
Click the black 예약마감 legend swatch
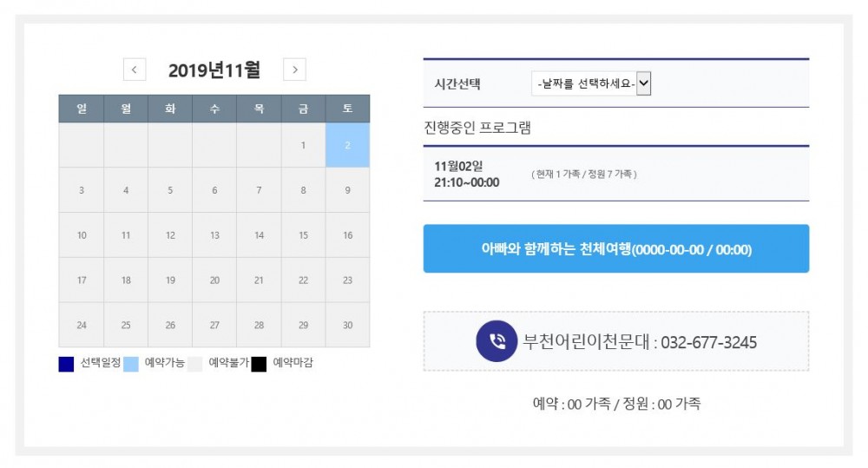click(259, 364)
